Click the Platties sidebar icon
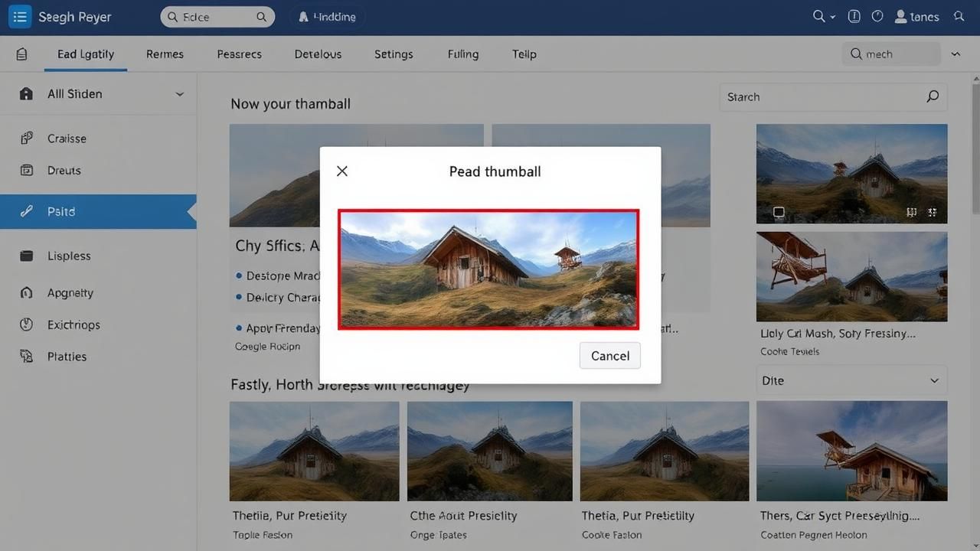Viewport: 980px width, 551px height. pyautogui.click(x=27, y=357)
